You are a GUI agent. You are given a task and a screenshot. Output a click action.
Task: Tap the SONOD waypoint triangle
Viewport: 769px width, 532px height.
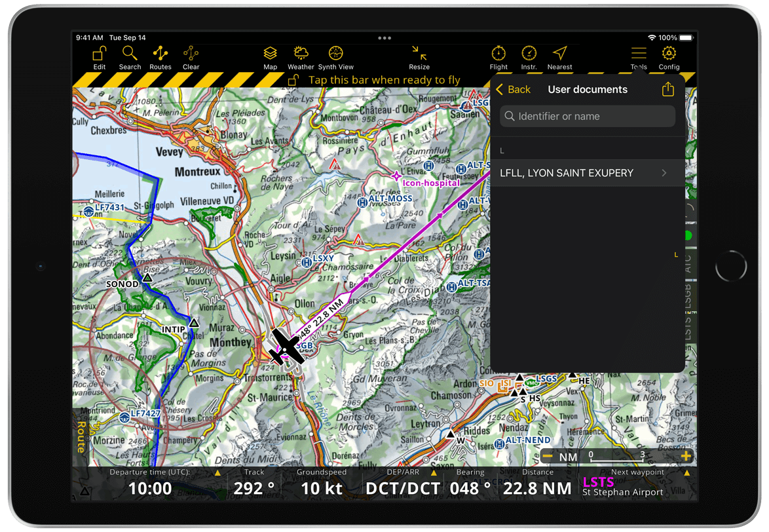[147, 278]
